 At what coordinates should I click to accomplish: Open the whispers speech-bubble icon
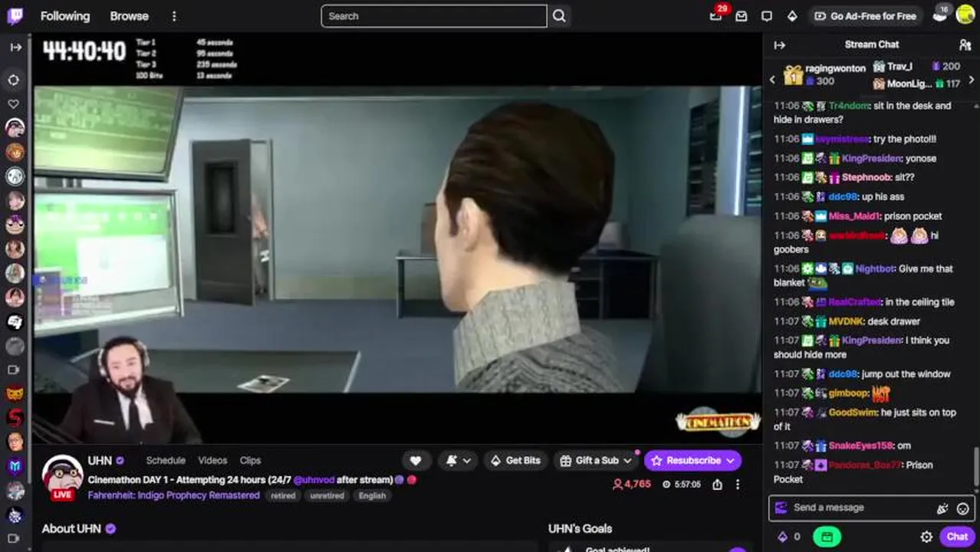[x=767, y=16]
